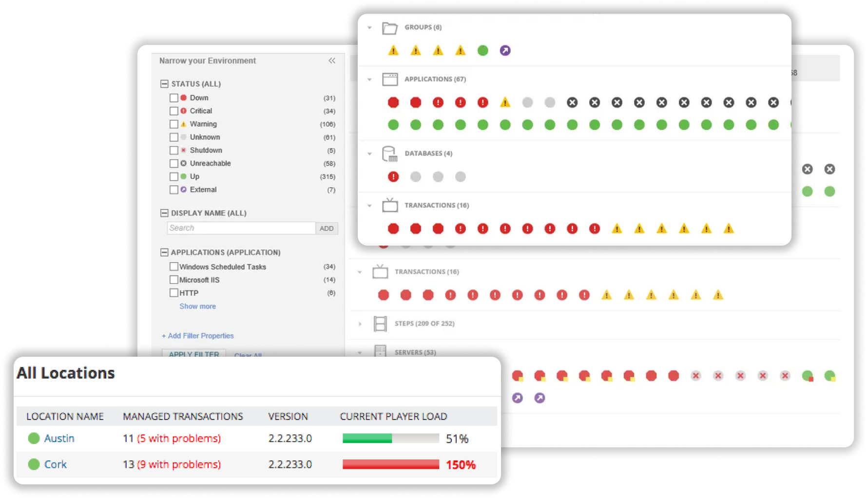The width and height of the screenshot is (868, 498).
Task: Click Austin's green player load bar
Action: [367, 438]
